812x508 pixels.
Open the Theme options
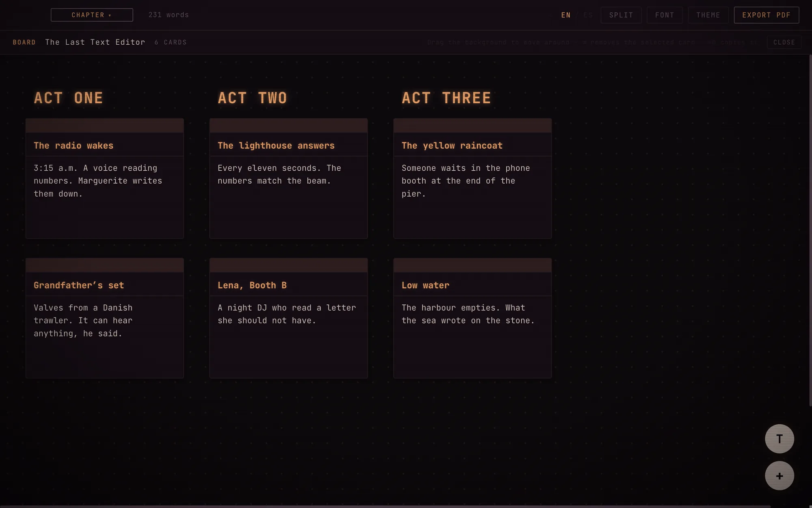click(708, 15)
